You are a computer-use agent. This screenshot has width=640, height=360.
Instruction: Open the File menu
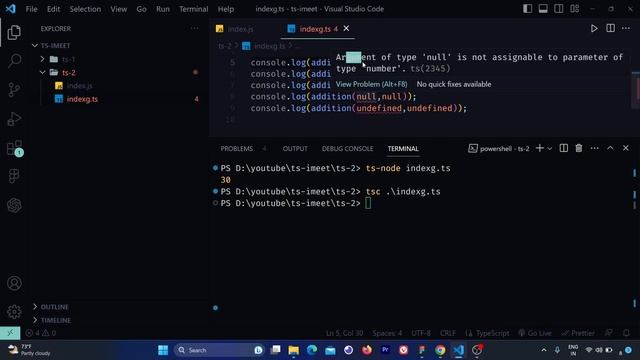click(31, 9)
